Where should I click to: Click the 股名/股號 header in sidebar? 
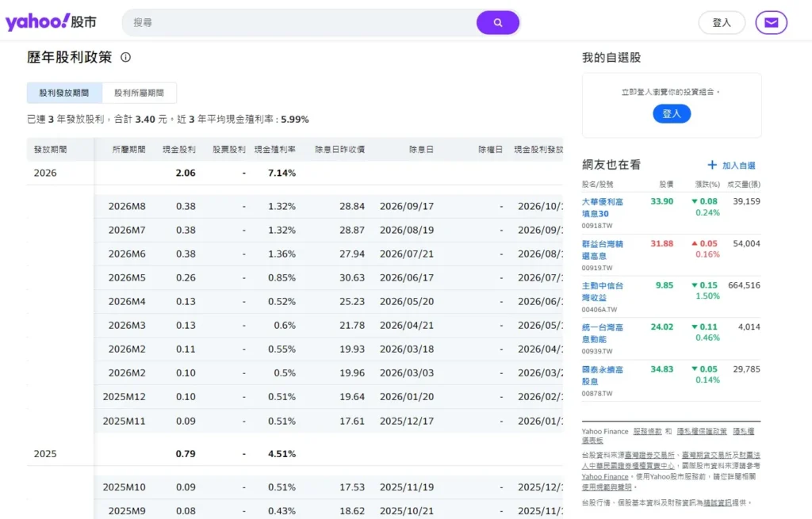[x=597, y=184]
